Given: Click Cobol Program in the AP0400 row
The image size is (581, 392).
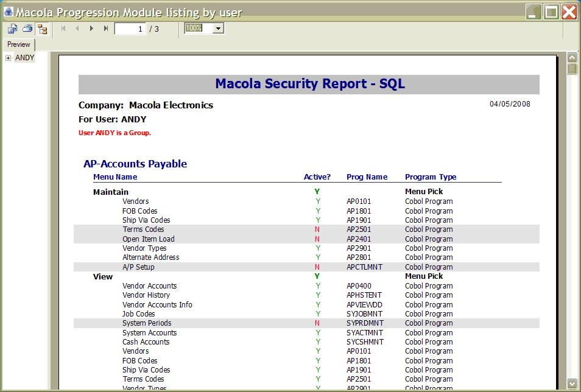Looking at the screenshot, I should 429,286.
